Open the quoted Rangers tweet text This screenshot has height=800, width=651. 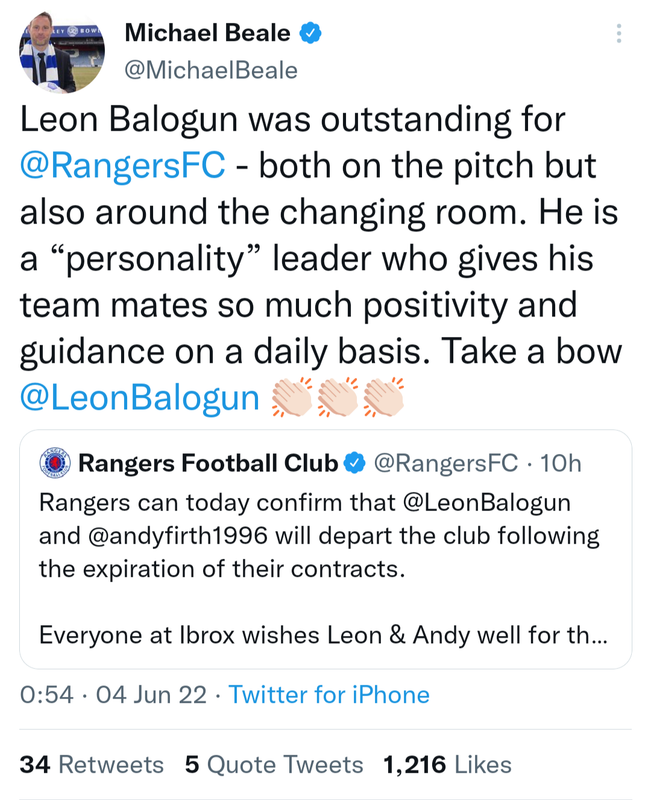(320, 565)
